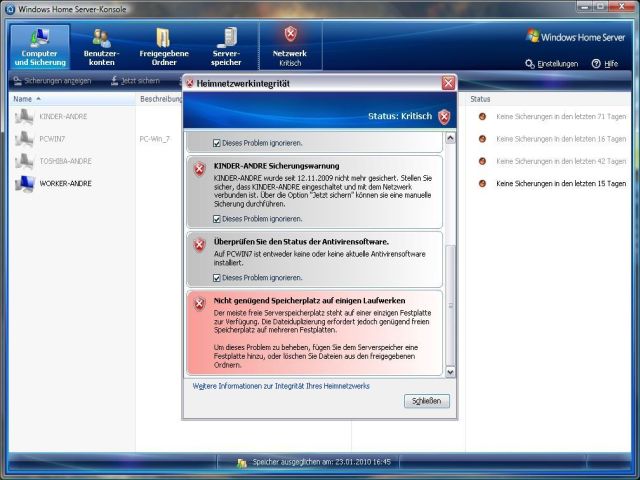640x480 pixels.
Task: Open the Hilfe help link
Action: pos(605,64)
